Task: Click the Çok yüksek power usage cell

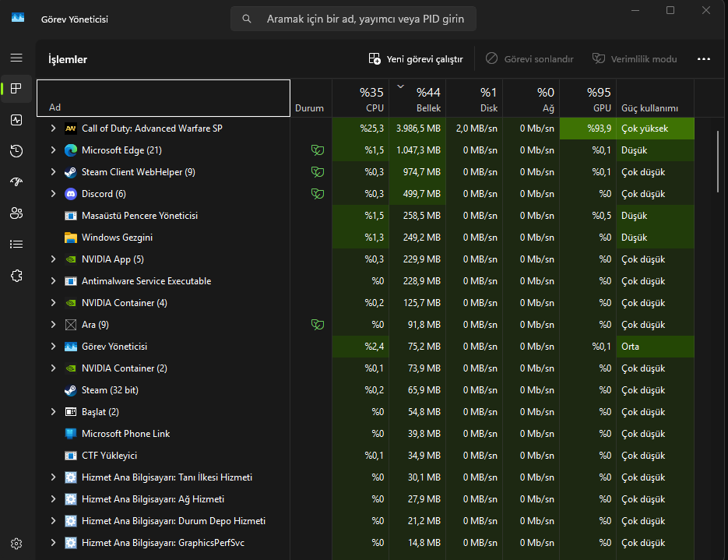Action: [655, 129]
